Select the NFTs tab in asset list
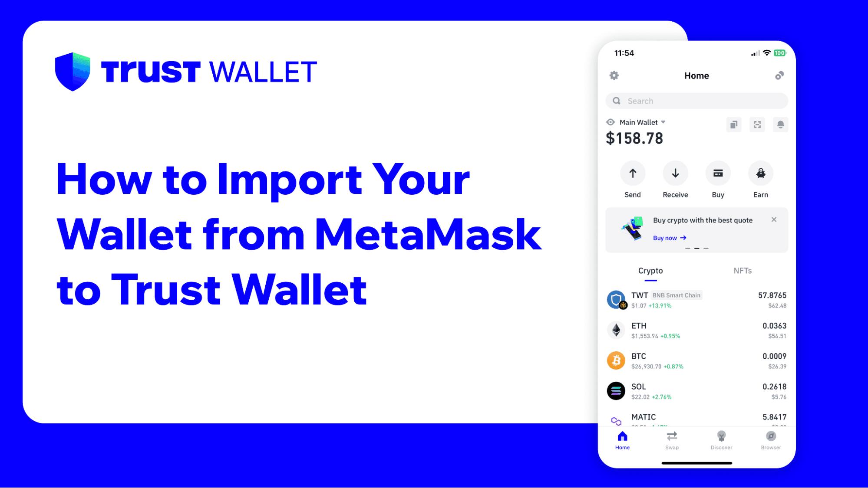 point(742,271)
